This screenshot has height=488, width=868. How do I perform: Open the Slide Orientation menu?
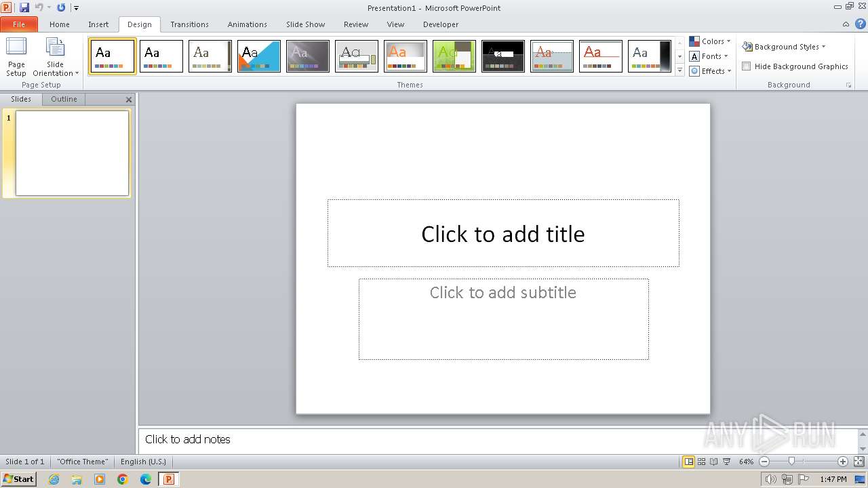[56, 58]
